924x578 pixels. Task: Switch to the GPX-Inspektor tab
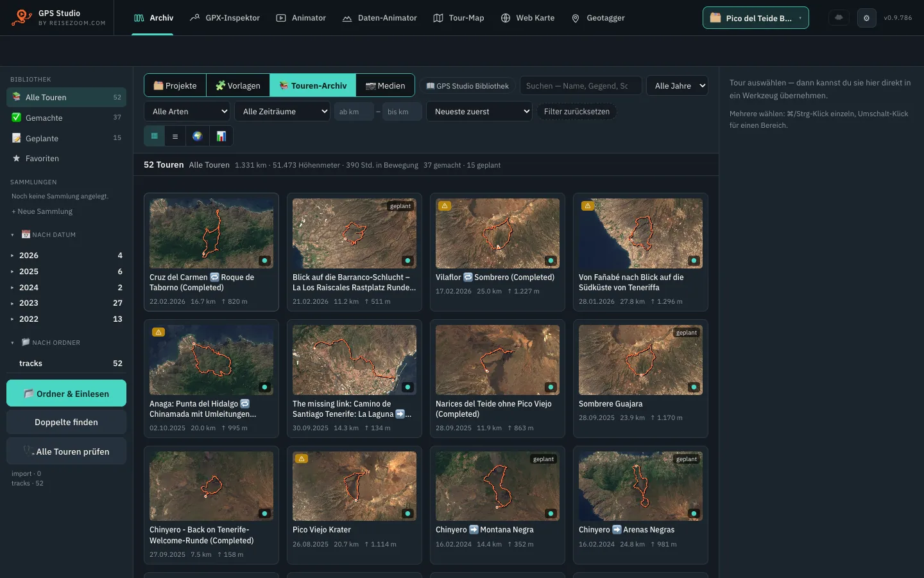tap(225, 18)
